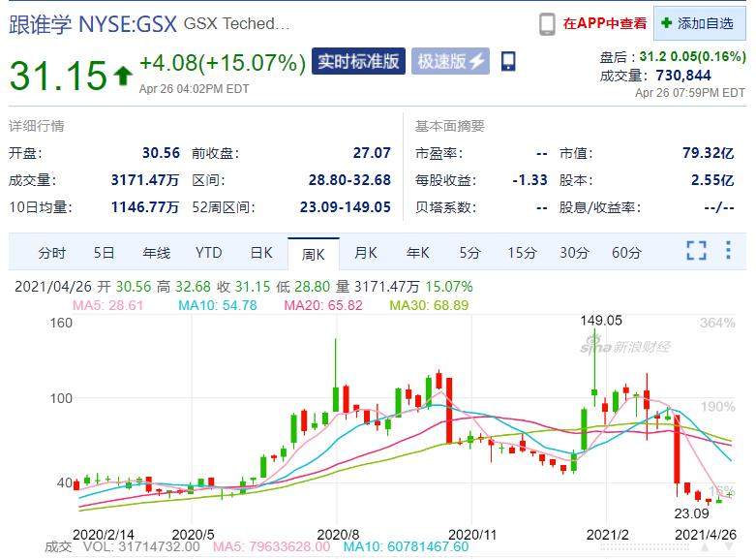
Task: Click the MA20: 65.82 indicator label
Action: [323, 305]
